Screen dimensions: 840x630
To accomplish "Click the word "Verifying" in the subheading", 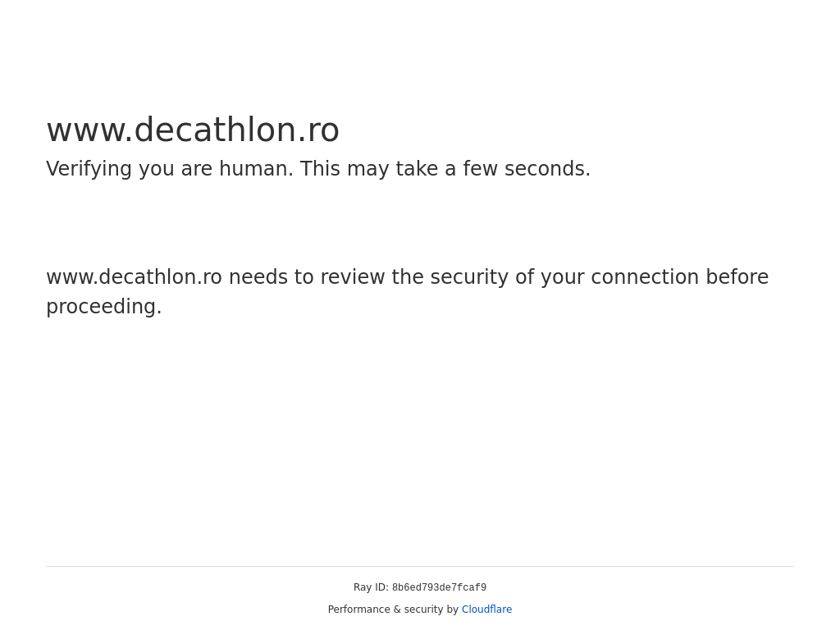I will tap(89, 169).
